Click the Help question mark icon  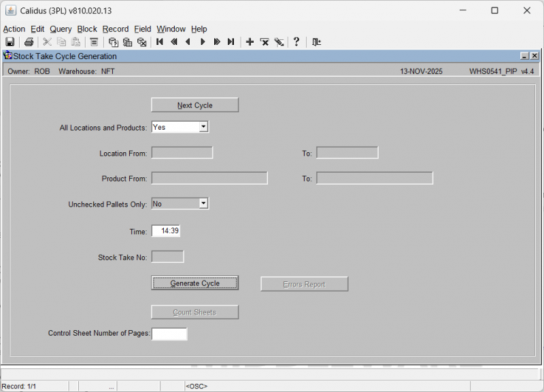tap(296, 42)
